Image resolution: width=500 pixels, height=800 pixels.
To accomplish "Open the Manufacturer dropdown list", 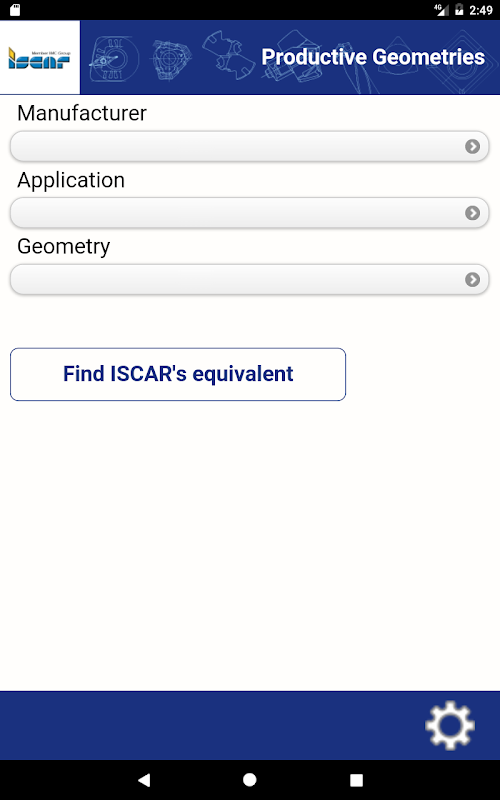I will 249,146.
